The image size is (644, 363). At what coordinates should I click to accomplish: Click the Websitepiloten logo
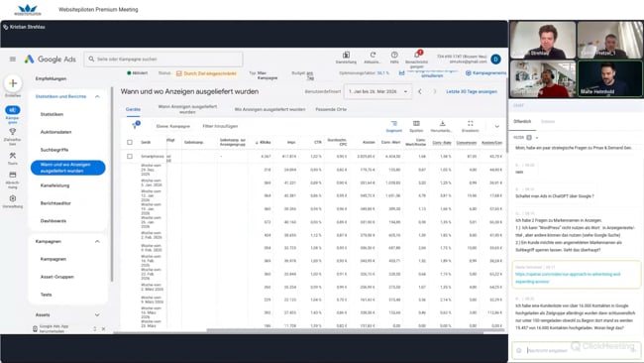28,10
